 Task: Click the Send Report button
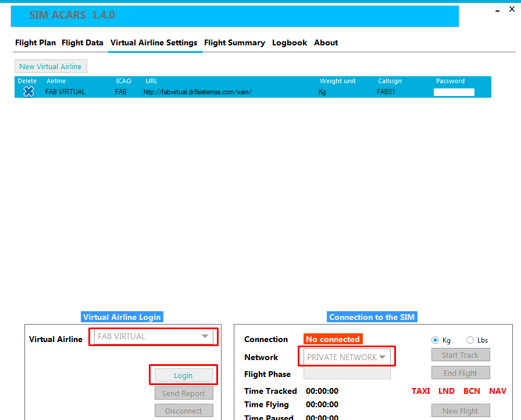pos(184,393)
